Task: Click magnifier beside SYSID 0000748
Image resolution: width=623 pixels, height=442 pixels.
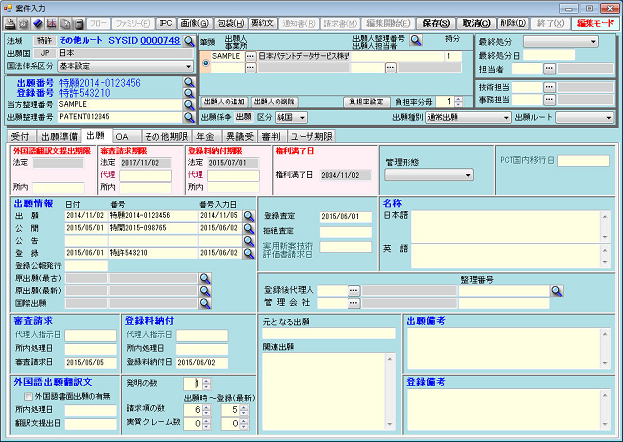Action: [189, 41]
